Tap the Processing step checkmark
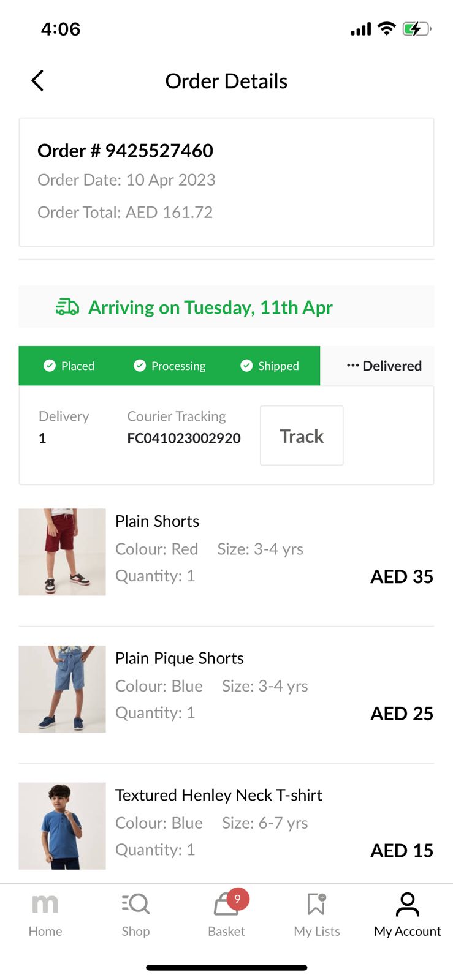453x980 pixels. [x=140, y=366]
